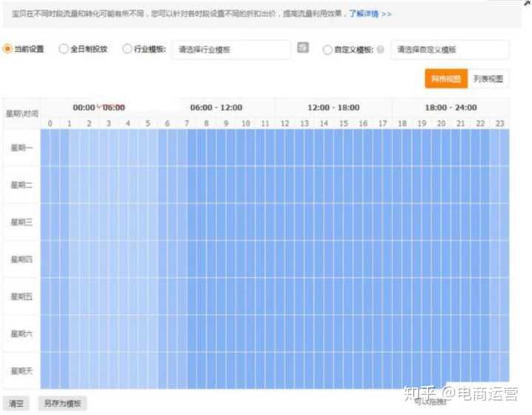Click the 清空 button
Viewport: 532px width, 415px height.
[x=16, y=404]
